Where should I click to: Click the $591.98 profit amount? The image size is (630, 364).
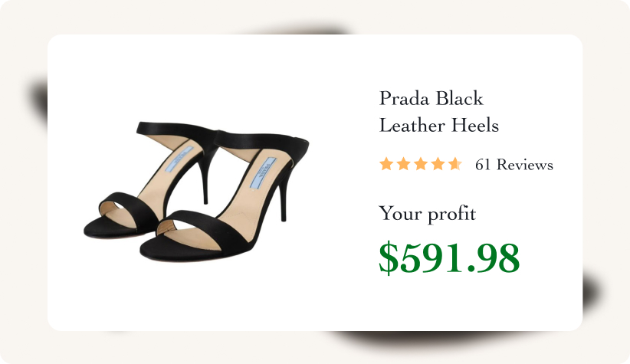click(449, 258)
